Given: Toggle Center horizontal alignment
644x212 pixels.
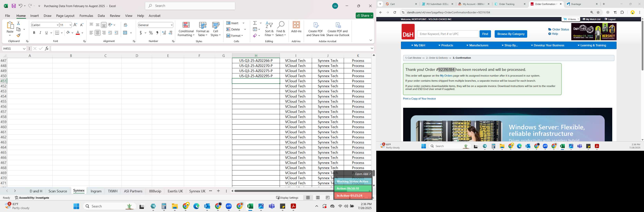Looking at the screenshot, I should click(97, 33).
